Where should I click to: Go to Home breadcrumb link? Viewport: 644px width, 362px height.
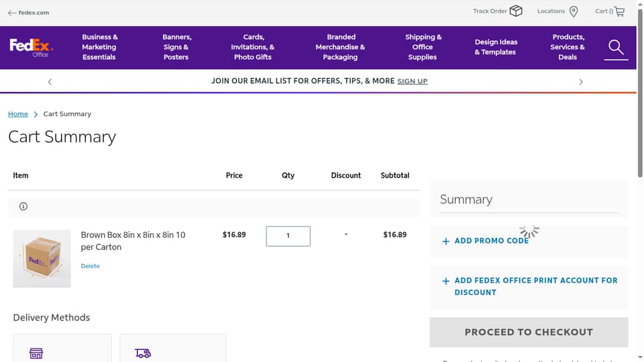[18, 114]
